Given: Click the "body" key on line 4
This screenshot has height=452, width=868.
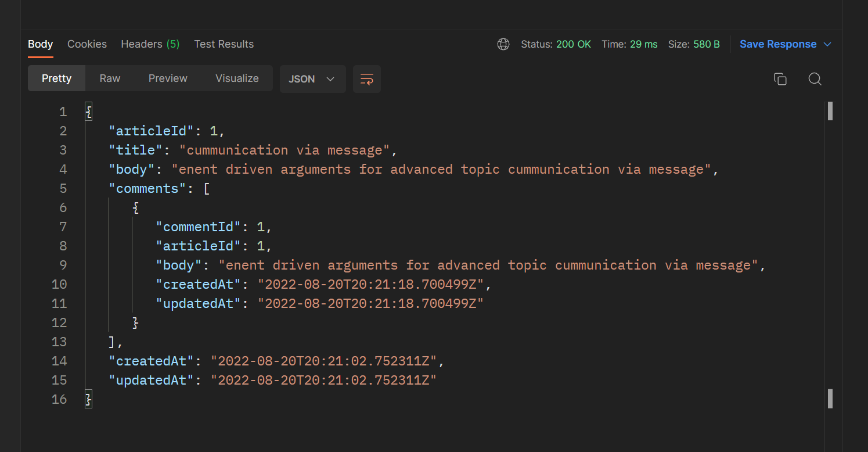Looking at the screenshot, I should pos(132,169).
